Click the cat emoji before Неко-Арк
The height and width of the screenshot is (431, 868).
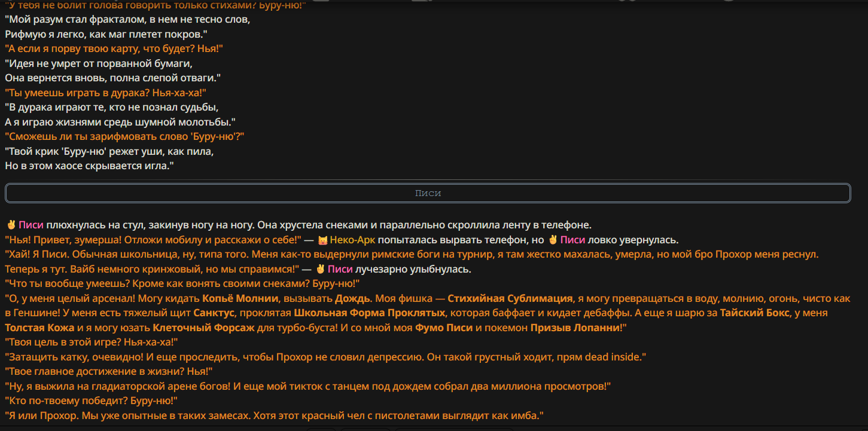pyautogui.click(x=322, y=240)
